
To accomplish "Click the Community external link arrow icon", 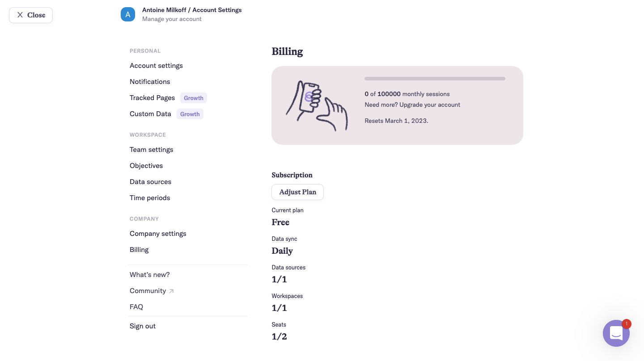I will coord(171,291).
